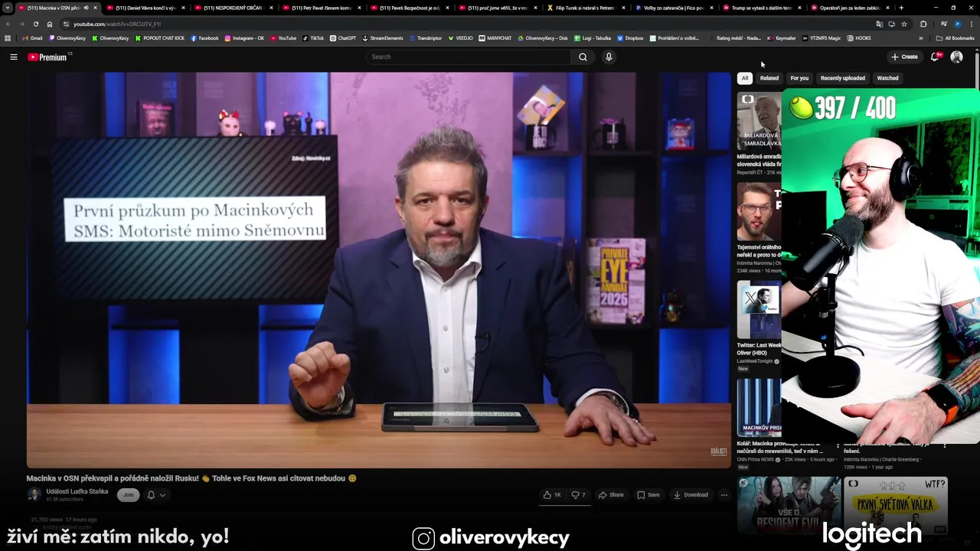This screenshot has width=980, height=551.
Task: Select the Recently uploaded filter chip
Action: coord(843,78)
